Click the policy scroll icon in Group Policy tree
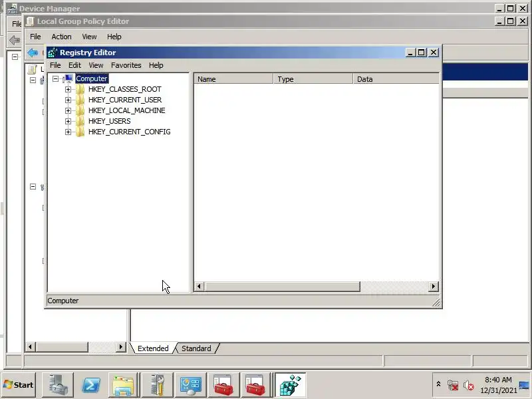Screen dimensions: 532x399 point(32,70)
